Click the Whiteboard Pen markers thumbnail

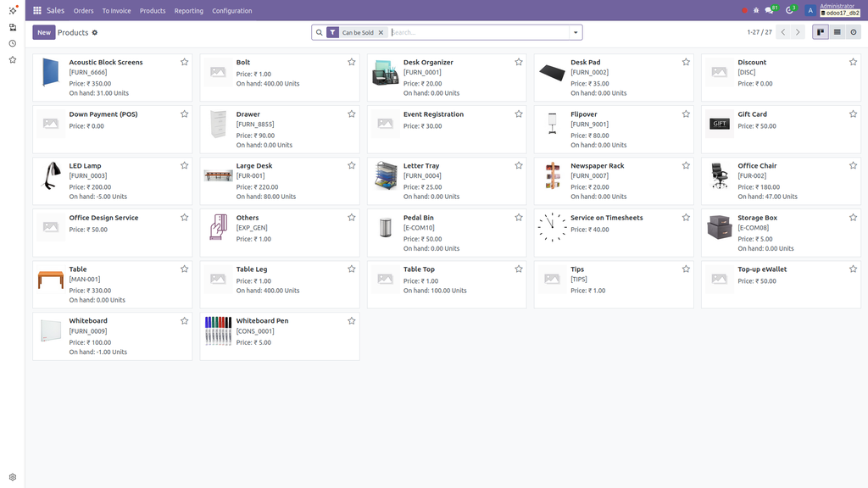point(218,331)
